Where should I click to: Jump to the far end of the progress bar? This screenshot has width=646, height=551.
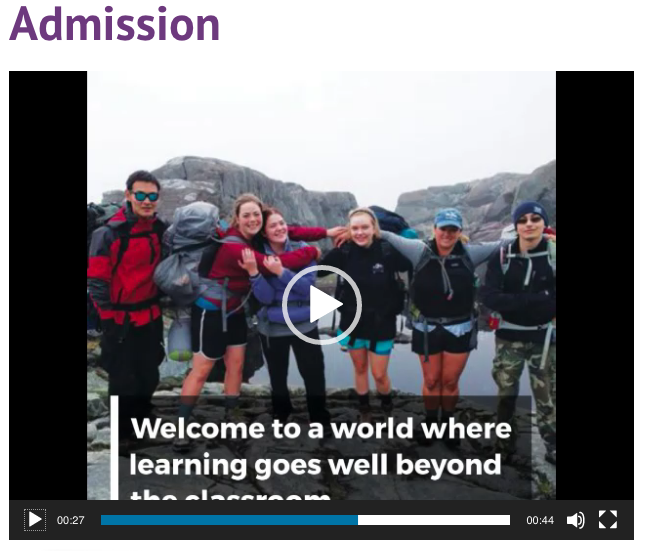[509, 520]
